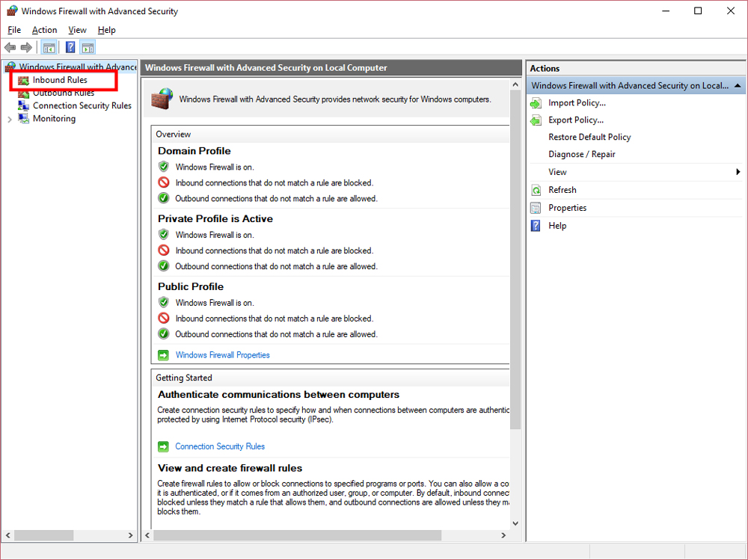The height and width of the screenshot is (560, 748).
Task: Select Inbound Rules in the tree
Action: [60, 80]
